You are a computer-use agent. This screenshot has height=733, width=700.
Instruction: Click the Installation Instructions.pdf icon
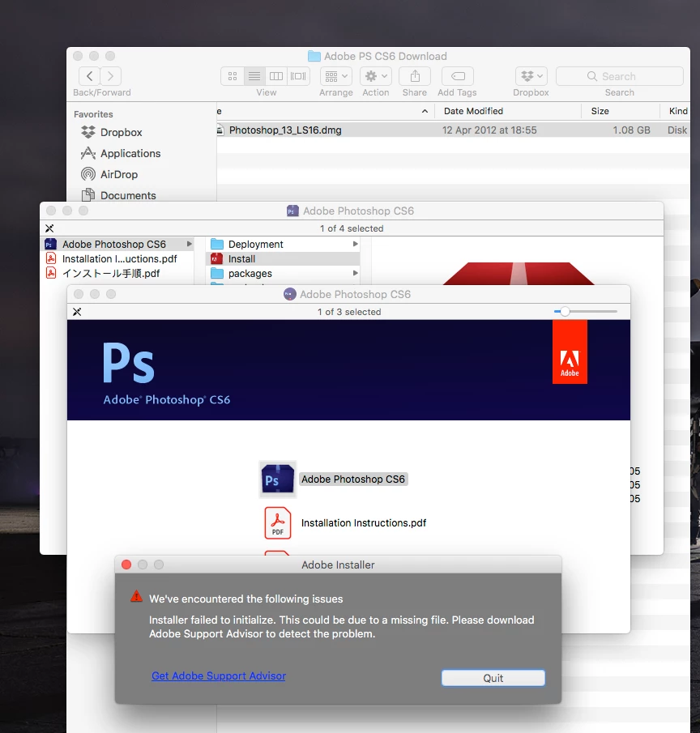click(x=278, y=523)
